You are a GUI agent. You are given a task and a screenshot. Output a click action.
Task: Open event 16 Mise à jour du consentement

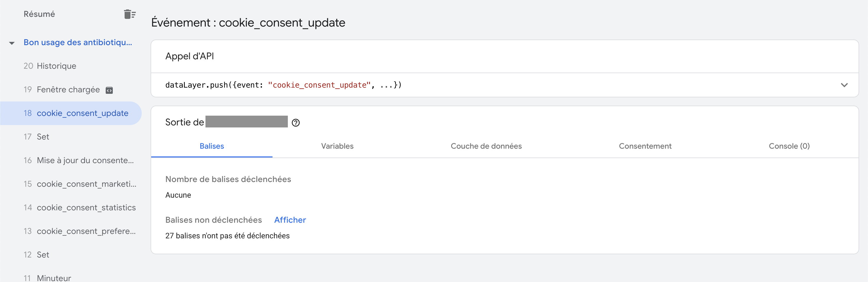click(x=85, y=160)
